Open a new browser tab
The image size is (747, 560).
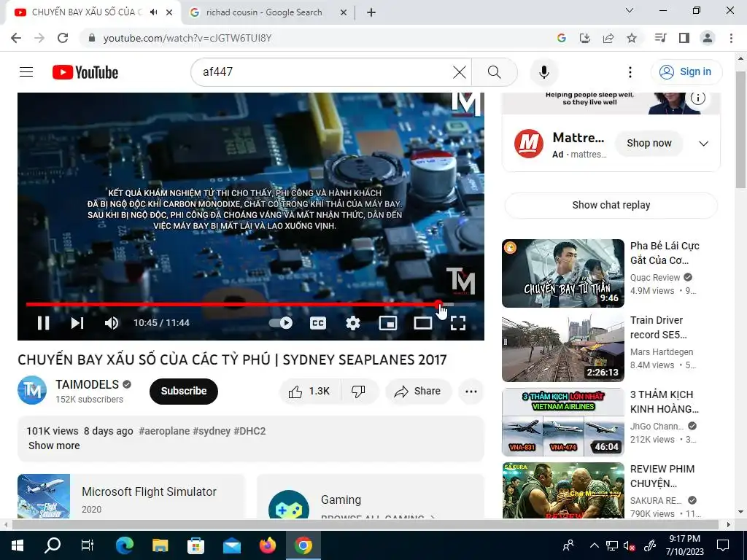point(371,12)
